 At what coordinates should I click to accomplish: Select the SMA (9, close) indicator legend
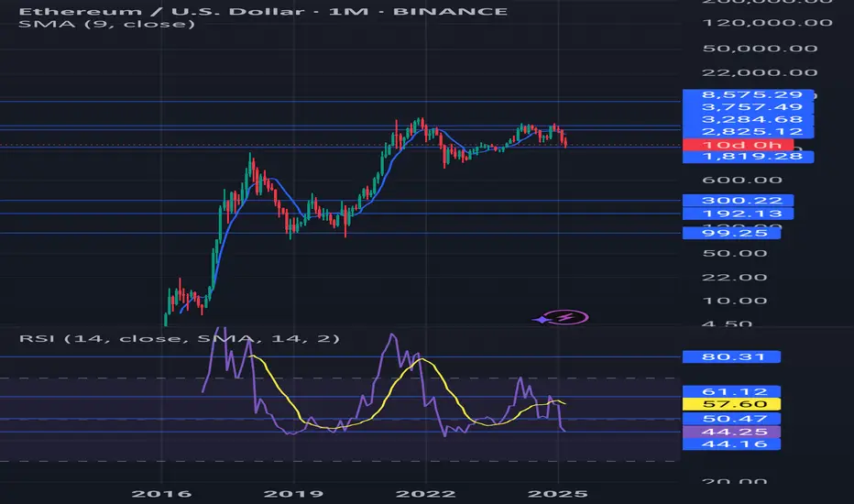pyautogui.click(x=106, y=25)
